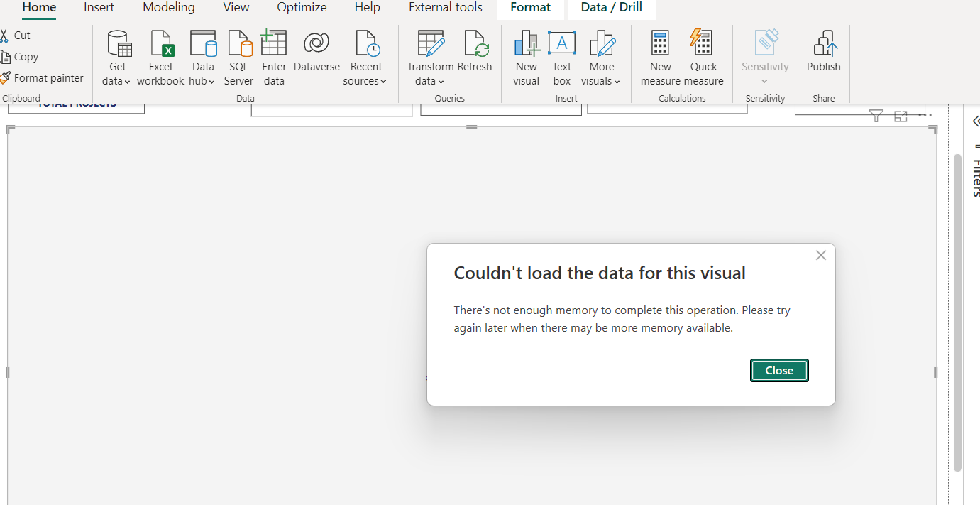Click the visual's Focus mode icon
The height and width of the screenshot is (505, 980).
point(901,116)
